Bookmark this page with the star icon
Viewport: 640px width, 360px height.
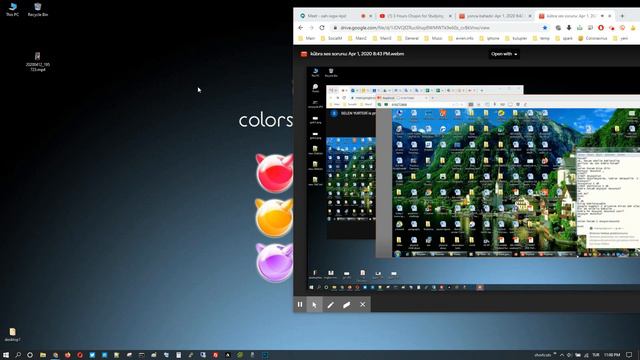click(545, 28)
